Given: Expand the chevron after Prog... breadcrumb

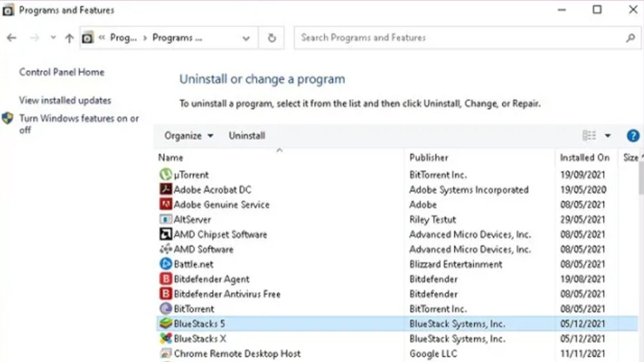Looking at the screenshot, I should 145,38.
